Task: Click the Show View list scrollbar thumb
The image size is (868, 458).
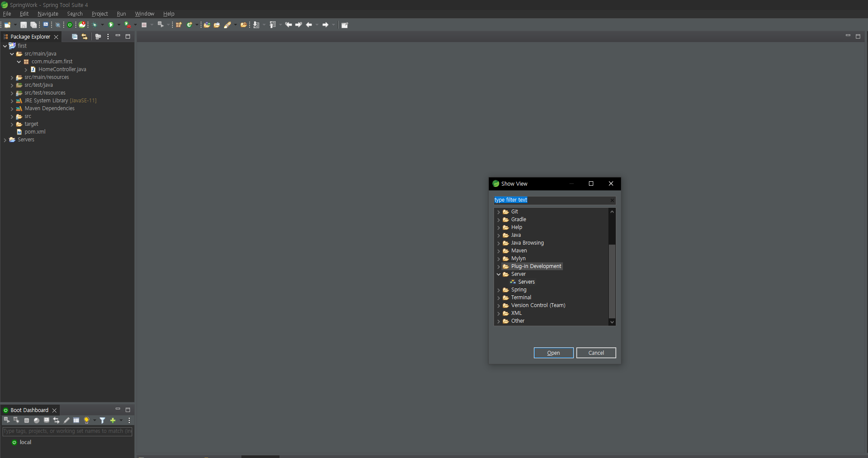Action: click(x=612, y=281)
